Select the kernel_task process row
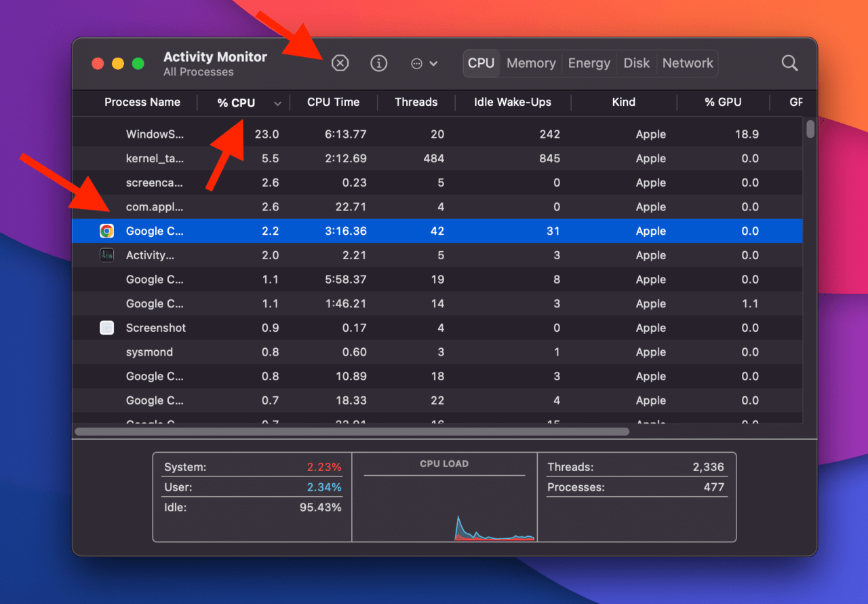The width and height of the screenshot is (868, 604). point(203,158)
